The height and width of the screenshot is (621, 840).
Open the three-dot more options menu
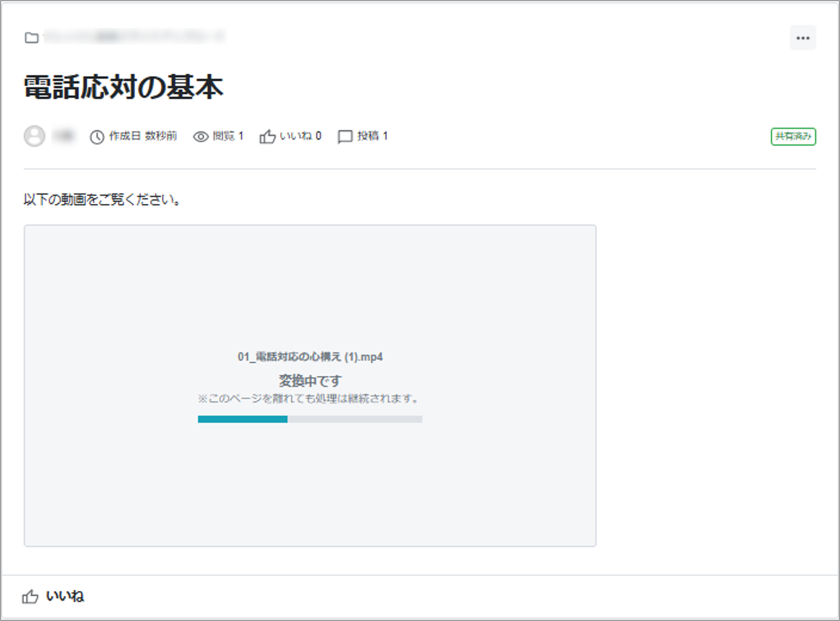tap(803, 38)
